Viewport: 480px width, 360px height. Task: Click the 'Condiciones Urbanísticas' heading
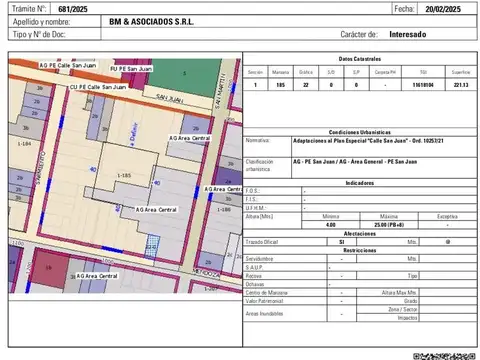360,132
